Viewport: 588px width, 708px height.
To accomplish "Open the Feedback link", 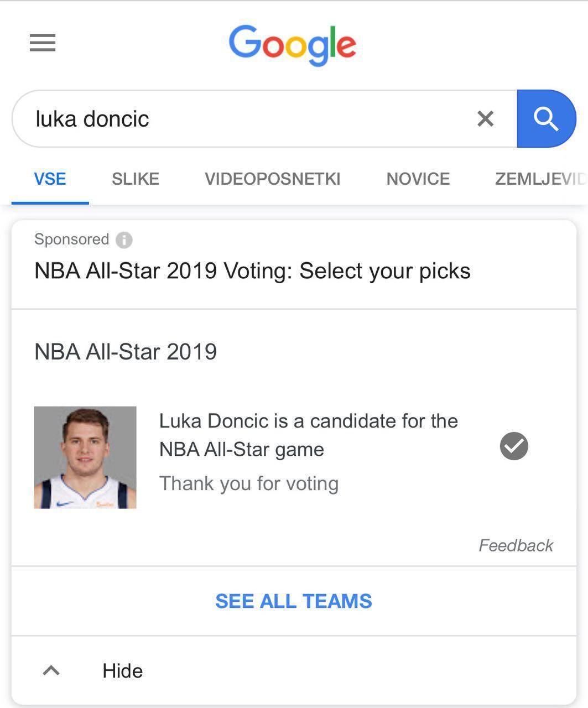I will coord(516,545).
